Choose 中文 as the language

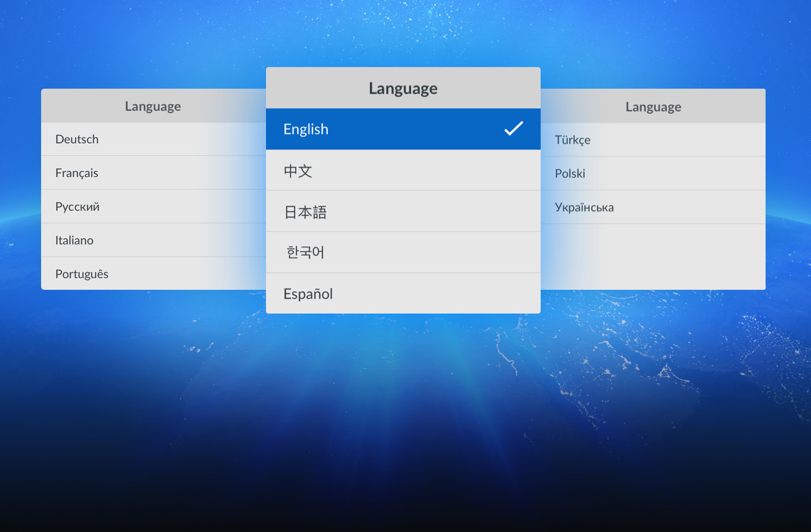tap(298, 171)
